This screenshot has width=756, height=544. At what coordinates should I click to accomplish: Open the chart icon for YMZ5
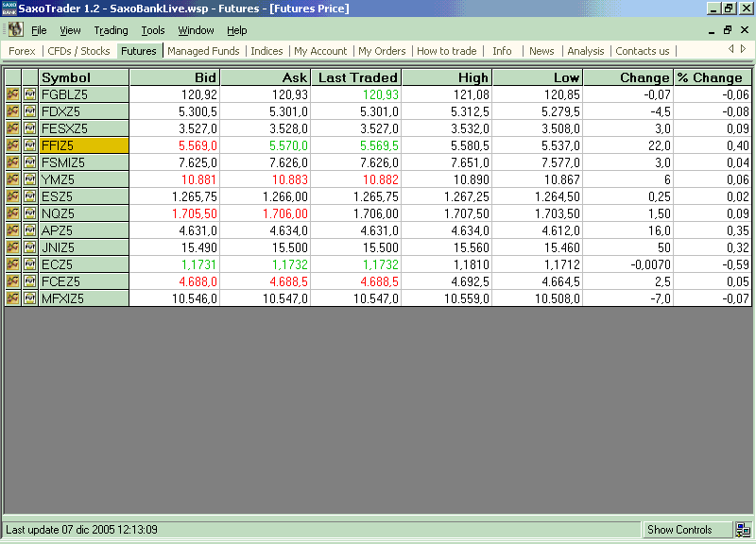(13, 179)
